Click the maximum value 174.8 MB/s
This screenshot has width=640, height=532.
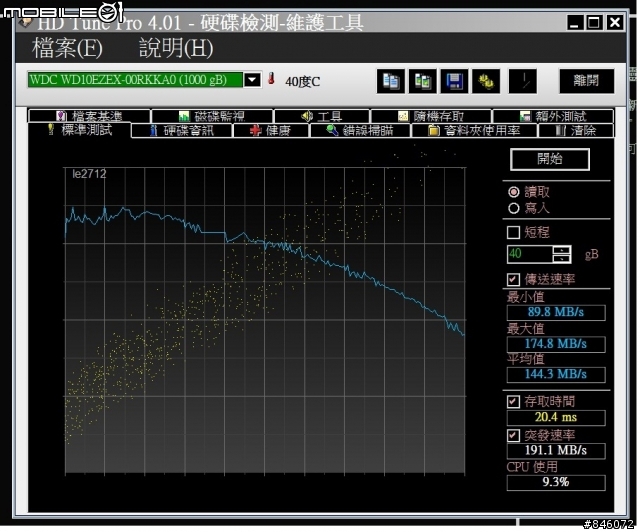point(556,344)
